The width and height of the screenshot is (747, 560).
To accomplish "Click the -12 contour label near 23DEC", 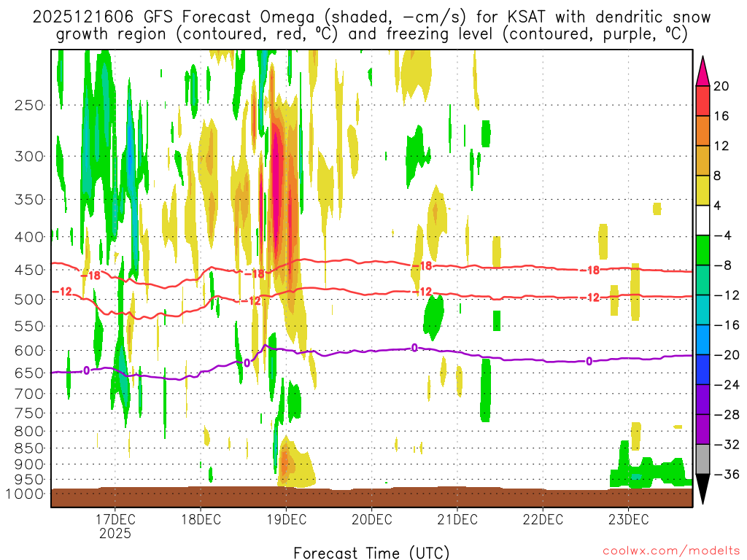I will [589, 297].
